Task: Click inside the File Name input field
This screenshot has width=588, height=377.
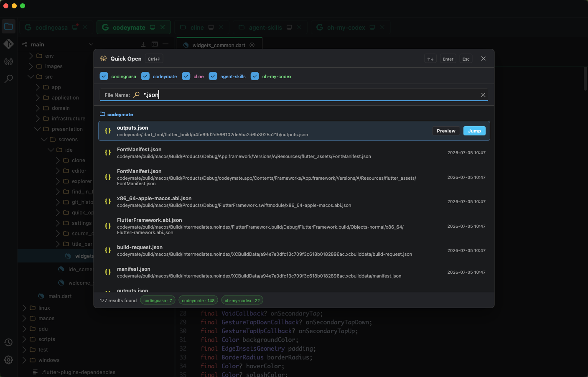Action: click(x=309, y=95)
